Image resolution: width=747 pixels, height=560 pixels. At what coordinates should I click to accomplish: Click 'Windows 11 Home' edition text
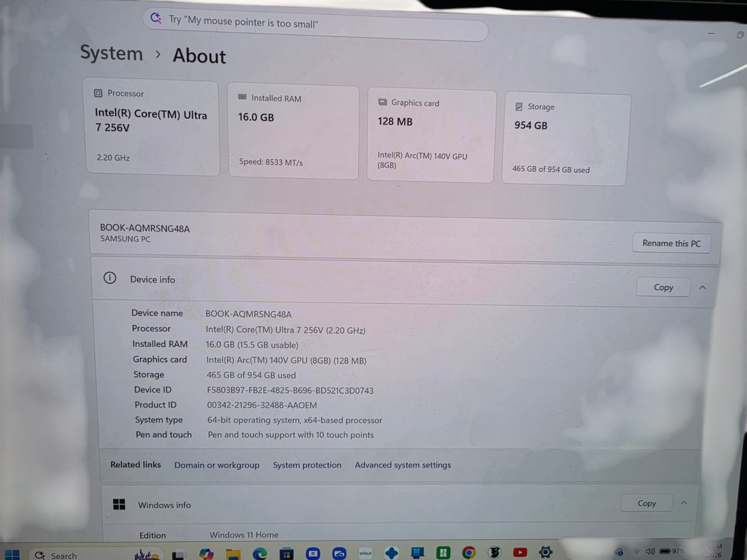pyautogui.click(x=244, y=535)
